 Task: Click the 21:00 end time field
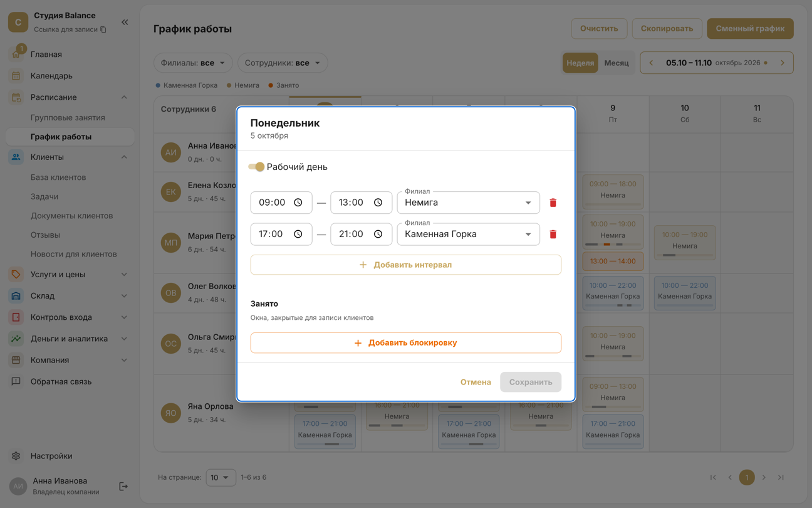pyautogui.click(x=361, y=235)
